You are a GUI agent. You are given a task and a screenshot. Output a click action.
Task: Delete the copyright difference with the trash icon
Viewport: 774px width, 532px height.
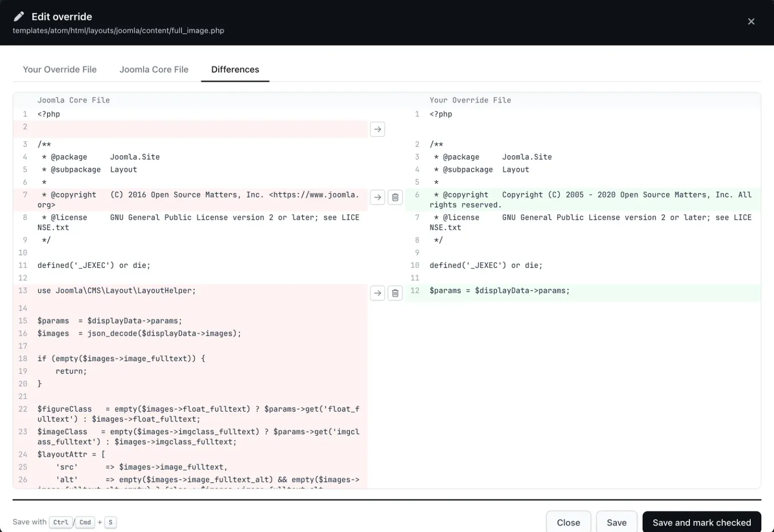coord(395,197)
